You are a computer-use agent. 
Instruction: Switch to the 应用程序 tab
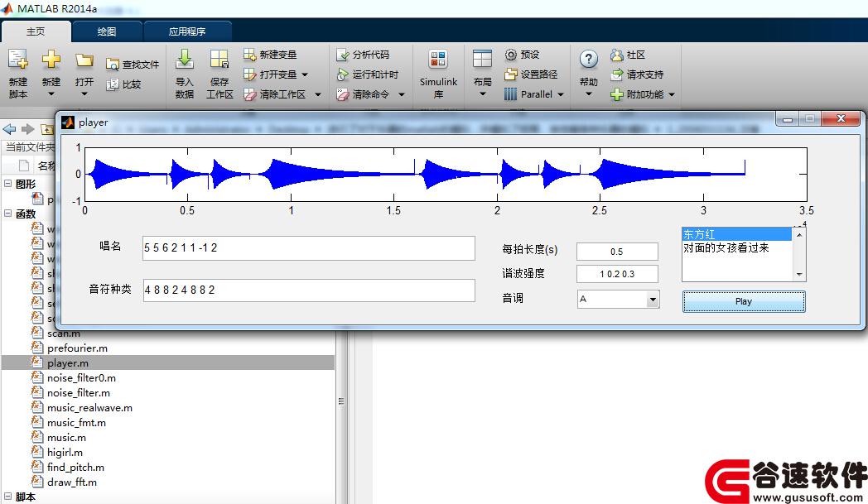187,31
